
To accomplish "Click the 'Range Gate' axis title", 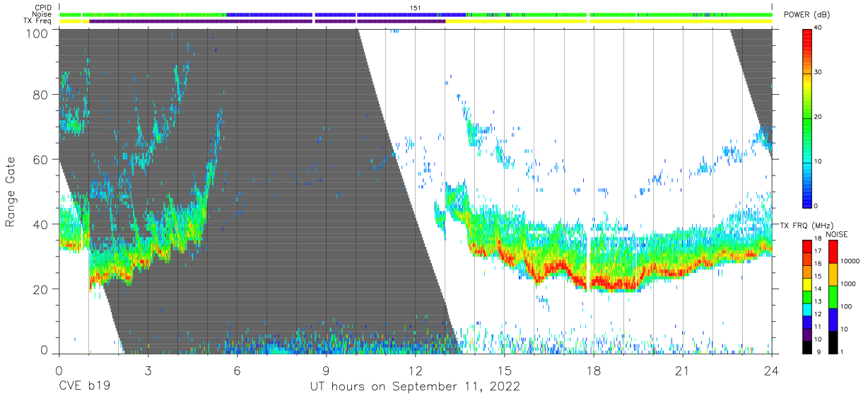I will click(11, 192).
